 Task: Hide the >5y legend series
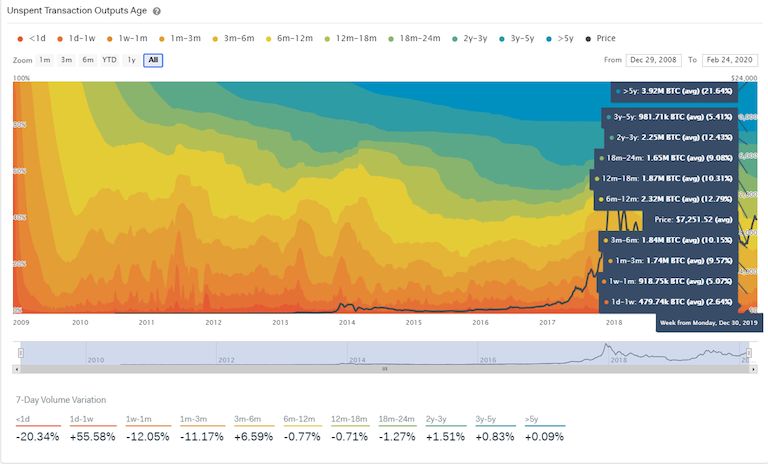[x=560, y=38]
